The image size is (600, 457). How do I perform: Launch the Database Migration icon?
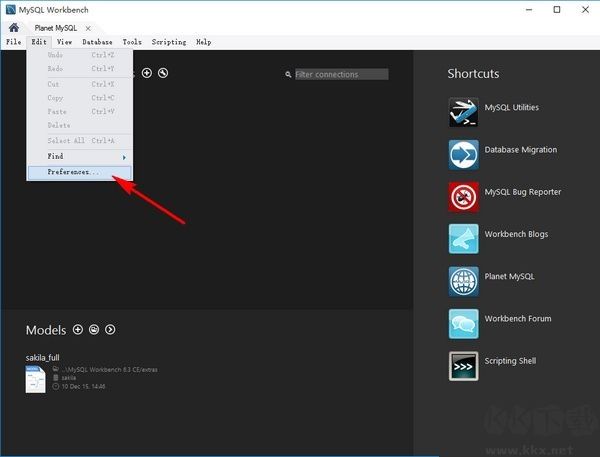(x=463, y=154)
